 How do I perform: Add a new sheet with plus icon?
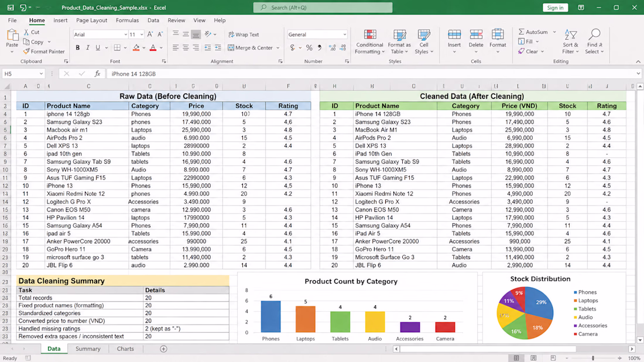(163, 349)
